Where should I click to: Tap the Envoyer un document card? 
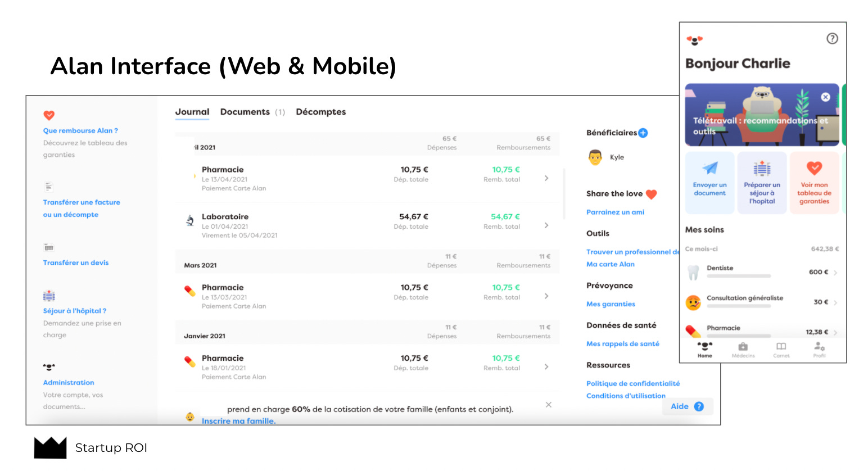[x=710, y=183]
